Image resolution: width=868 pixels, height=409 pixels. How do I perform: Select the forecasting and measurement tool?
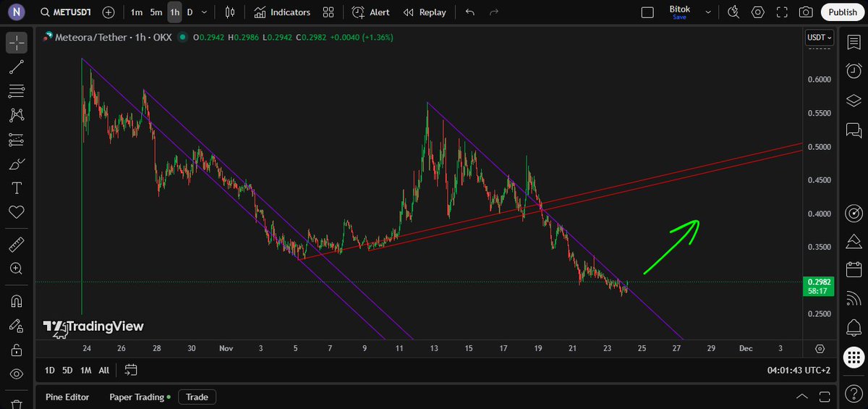click(x=17, y=140)
